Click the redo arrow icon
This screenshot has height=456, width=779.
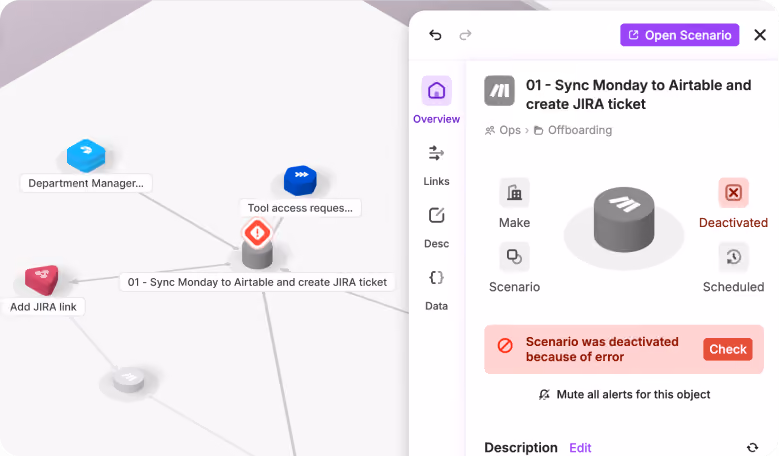pos(466,35)
